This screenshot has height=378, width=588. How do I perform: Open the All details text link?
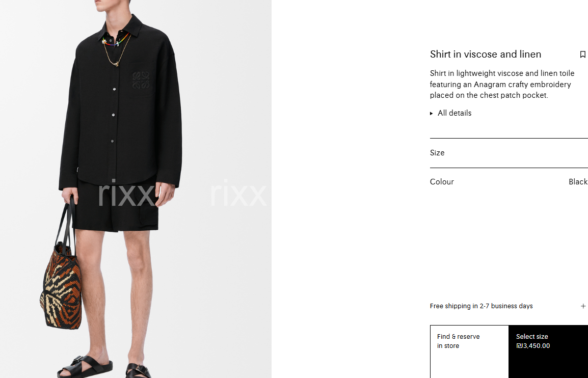tap(455, 113)
